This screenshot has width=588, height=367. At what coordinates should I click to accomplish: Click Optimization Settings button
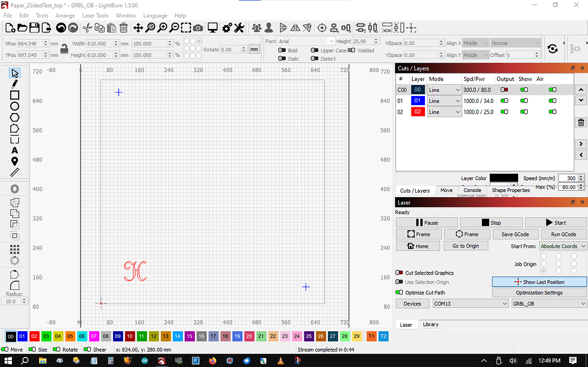click(x=539, y=293)
